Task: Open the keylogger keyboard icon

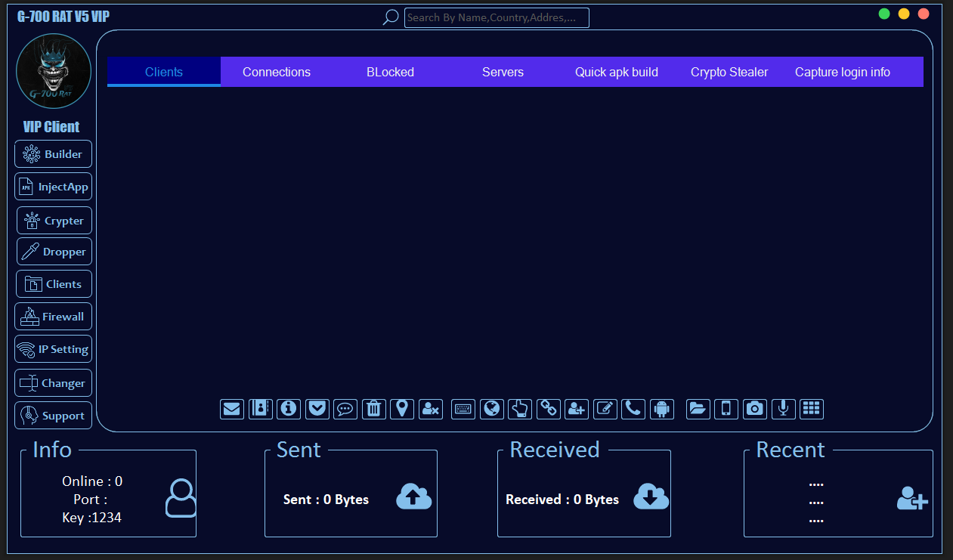Action: point(463,409)
